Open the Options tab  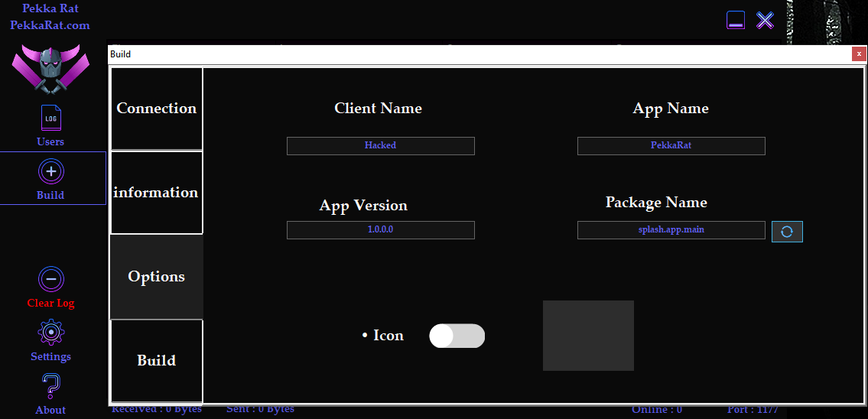157,277
